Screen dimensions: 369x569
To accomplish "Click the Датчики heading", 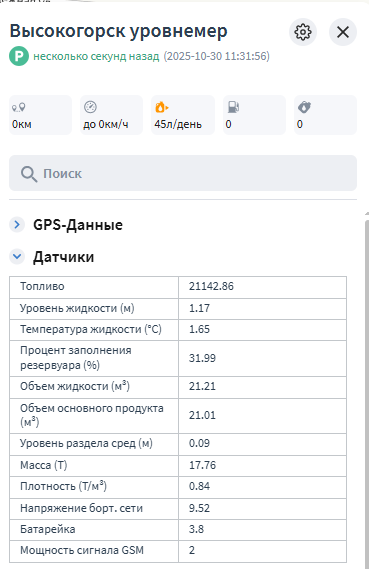I will pos(63,257).
